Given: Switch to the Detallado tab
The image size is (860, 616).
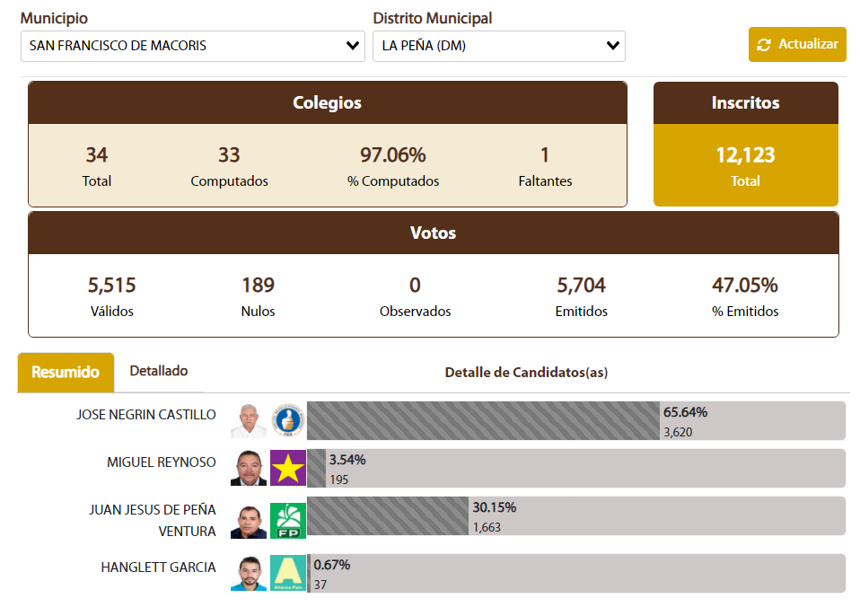Looking at the screenshot, I should pos(159,371).
